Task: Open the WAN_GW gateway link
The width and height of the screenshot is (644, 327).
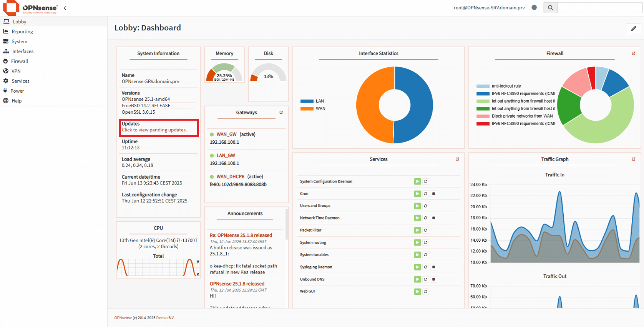Action: 226,134
